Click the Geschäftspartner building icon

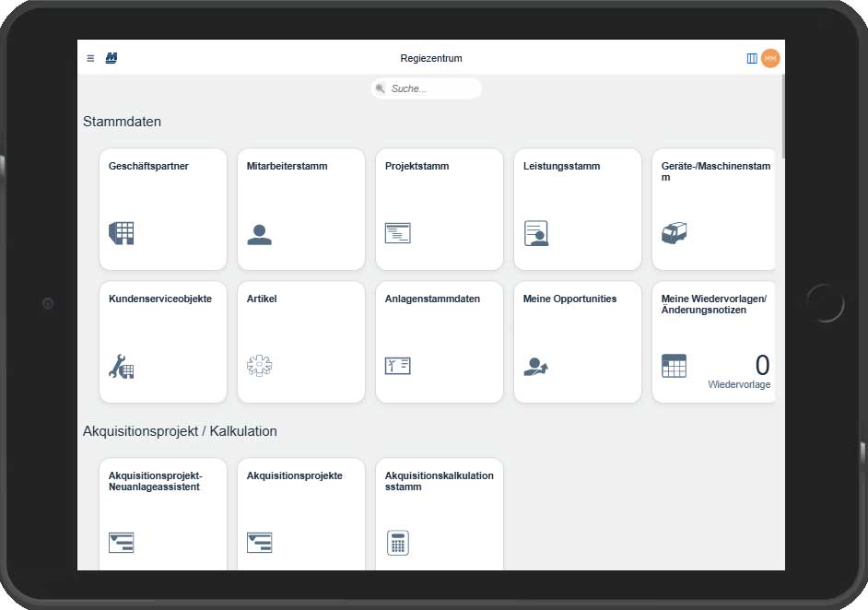pyautogui.click(x=122, y=233)
